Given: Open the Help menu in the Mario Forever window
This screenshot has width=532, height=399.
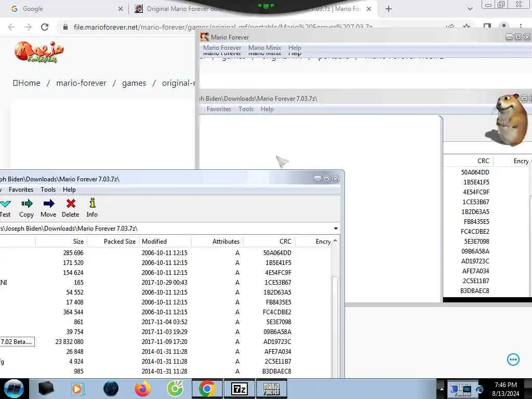Looking at the screenshot, I should pyautogui.click(x=295, y=48).
